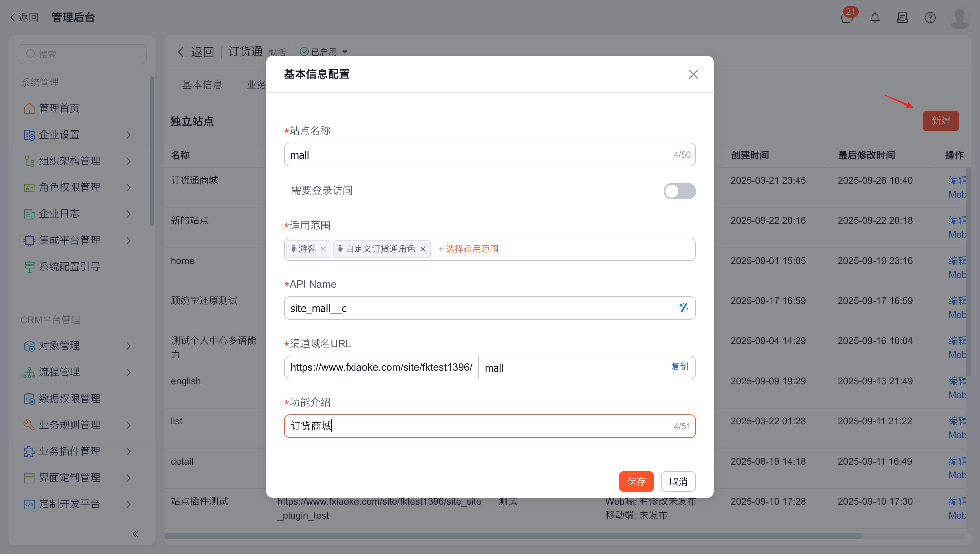Click 复制 to copy the channel URL
This screenshot has height=554, width=980.
pyautogui.click(x=679, y=366)
